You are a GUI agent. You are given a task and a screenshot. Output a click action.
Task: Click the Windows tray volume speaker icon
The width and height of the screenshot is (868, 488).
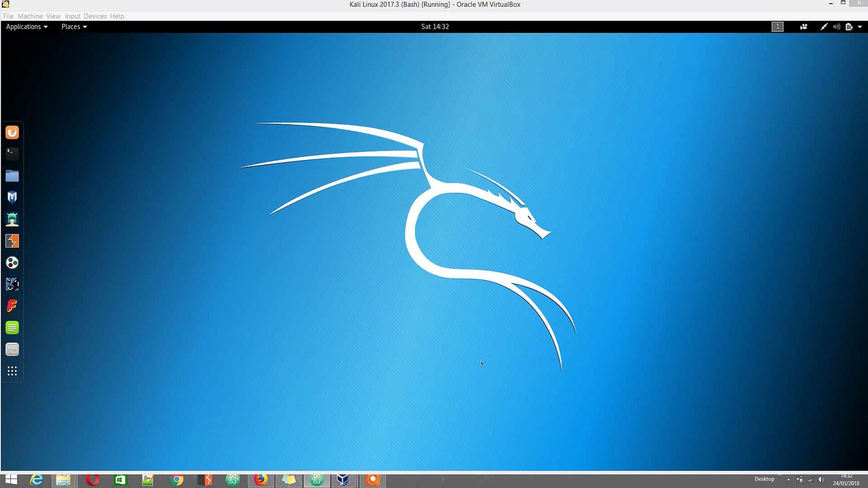(x=821, y=480)
